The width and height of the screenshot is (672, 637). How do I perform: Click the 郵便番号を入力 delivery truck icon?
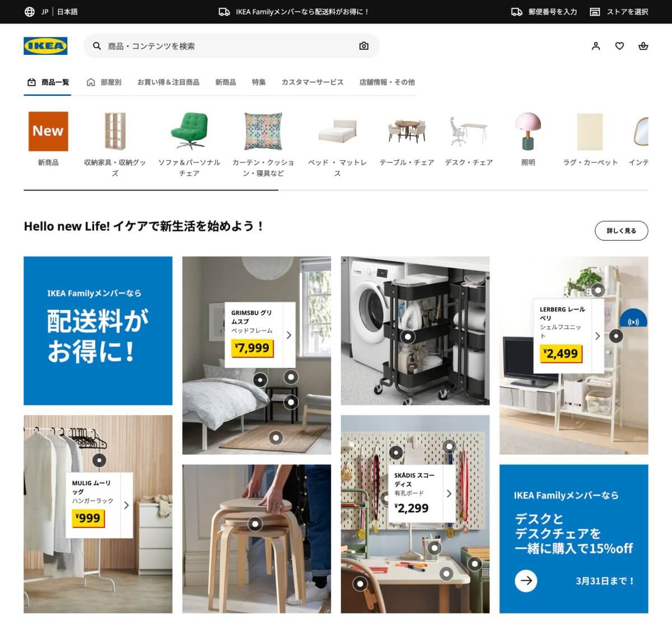(x=516, y=12)
